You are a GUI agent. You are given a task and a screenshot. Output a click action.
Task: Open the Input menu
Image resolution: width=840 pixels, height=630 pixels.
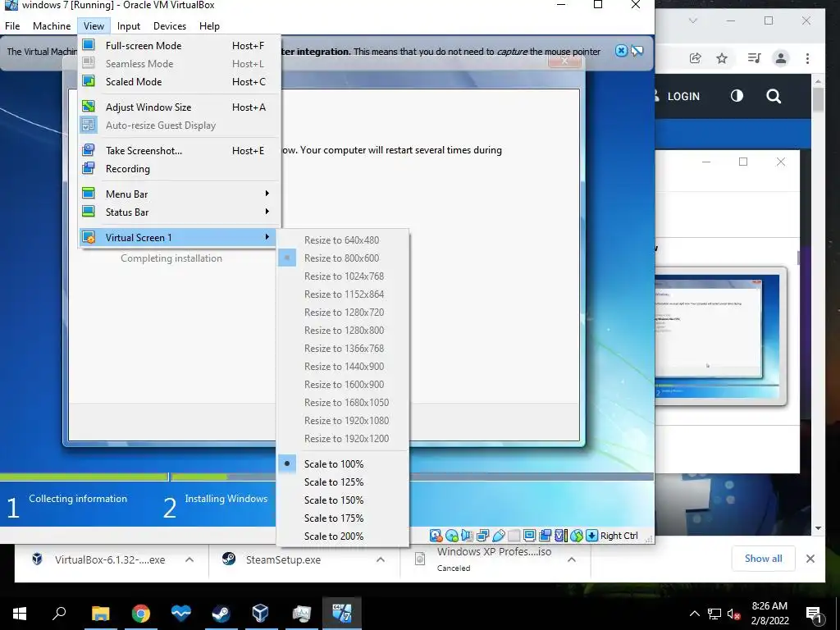point(129,25)
